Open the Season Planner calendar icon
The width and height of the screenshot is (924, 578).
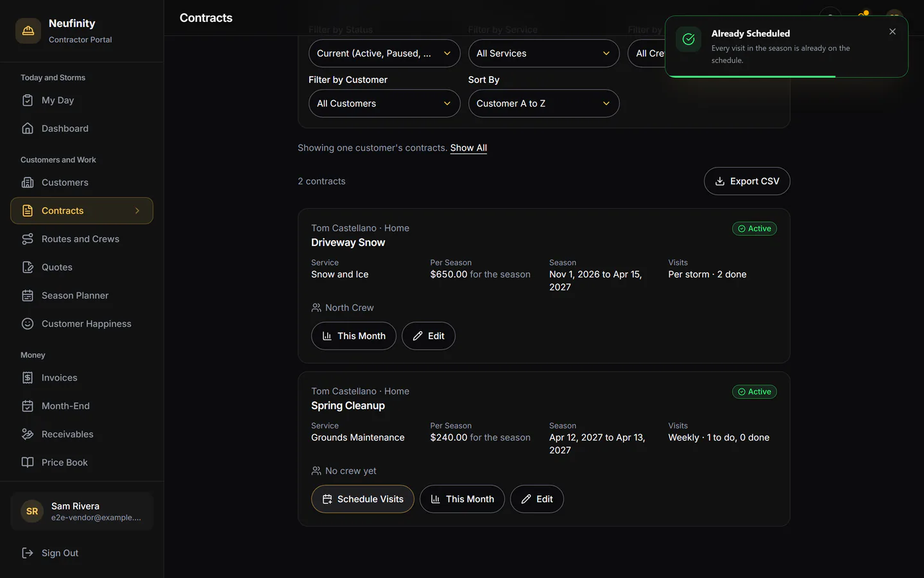pyautogui.click(x=28, y=295)
